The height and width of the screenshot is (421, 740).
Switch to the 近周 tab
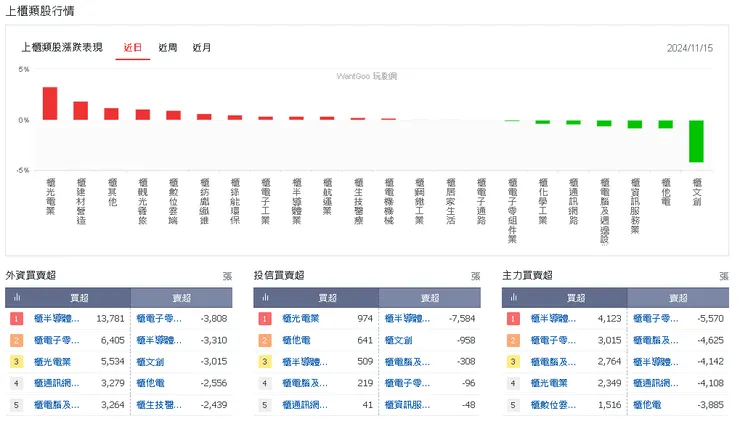168,48
